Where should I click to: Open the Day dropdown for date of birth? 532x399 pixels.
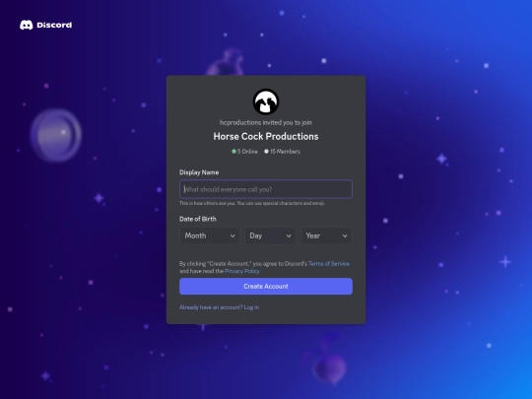[x=270, y=235]
